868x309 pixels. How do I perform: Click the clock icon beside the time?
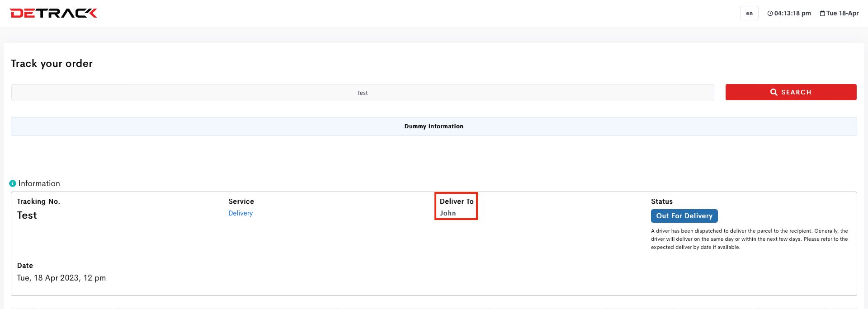pos(770,14)
